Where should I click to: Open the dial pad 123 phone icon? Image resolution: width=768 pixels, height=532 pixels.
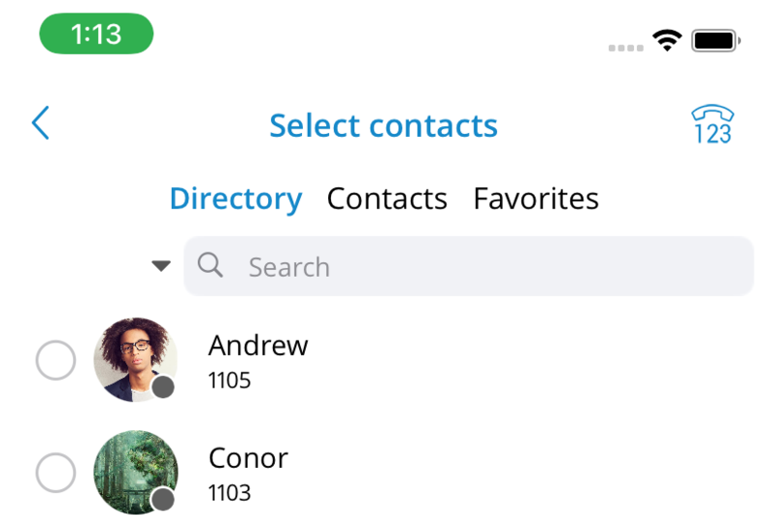tap(713, 124)
